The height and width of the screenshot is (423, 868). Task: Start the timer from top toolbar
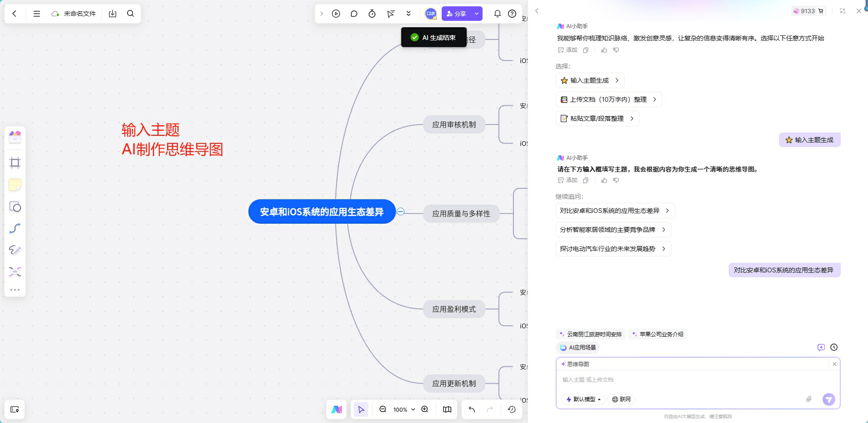[372, 14]
